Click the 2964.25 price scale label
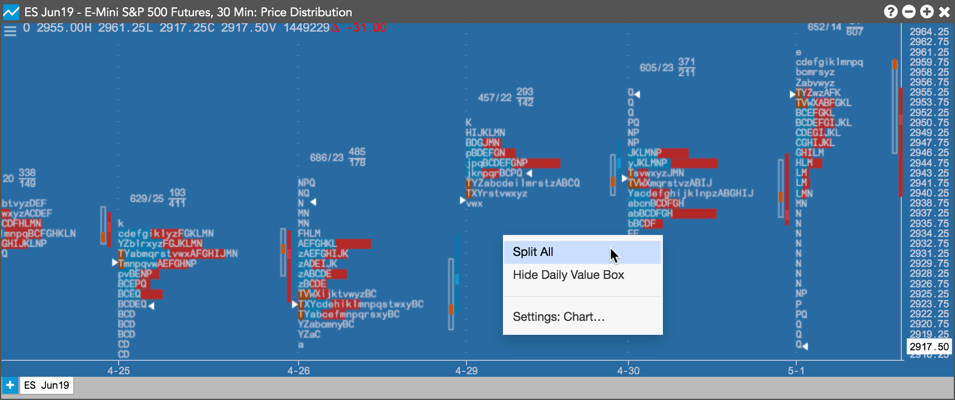The height and width of the screenshot is (400, 955). [929, 31]
